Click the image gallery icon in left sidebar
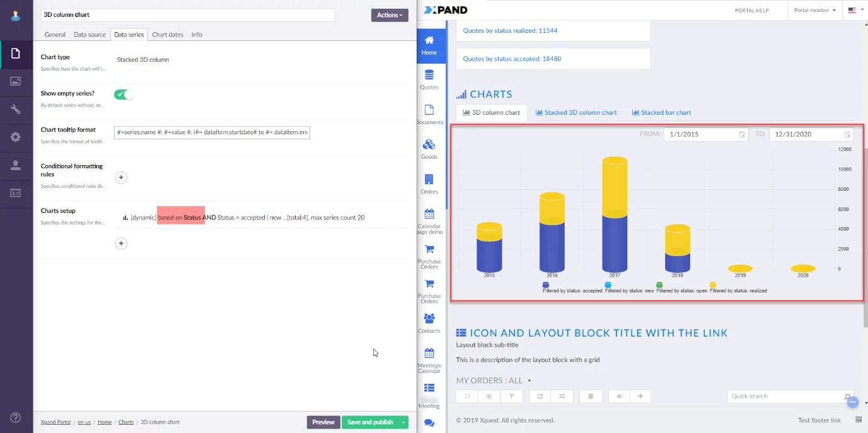The width and height of the screenshot is (868, 433). click(x=16, y=81)
